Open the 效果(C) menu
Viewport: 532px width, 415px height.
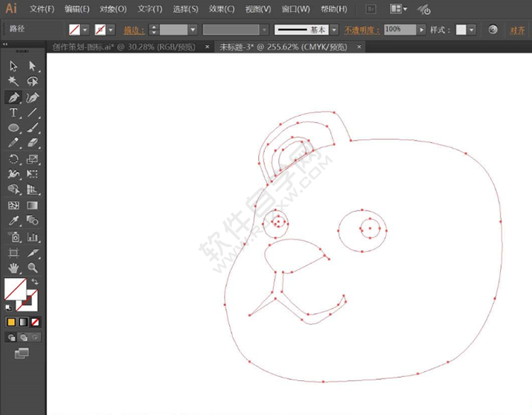(221, 9)
